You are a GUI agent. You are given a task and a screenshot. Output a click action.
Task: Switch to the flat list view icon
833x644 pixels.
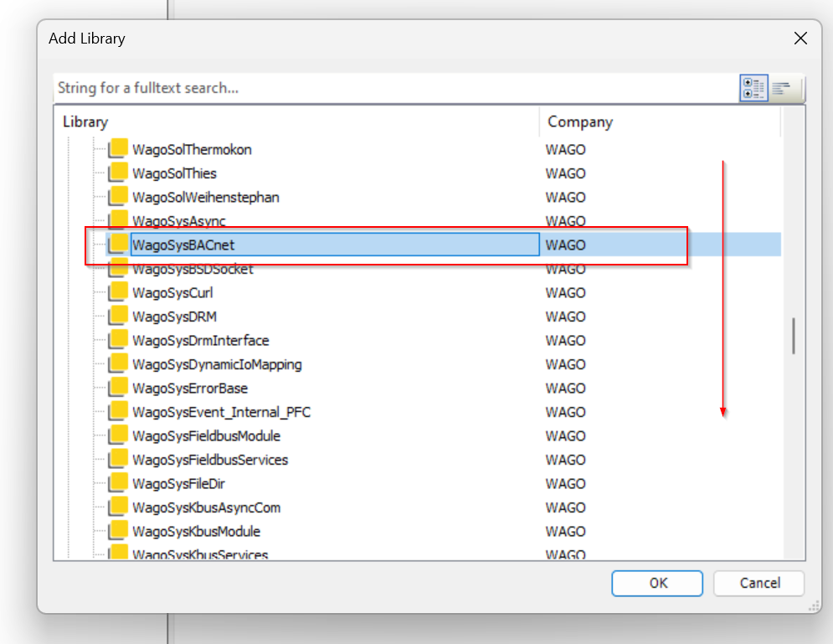pyautogui.click(x=781, y=88)
